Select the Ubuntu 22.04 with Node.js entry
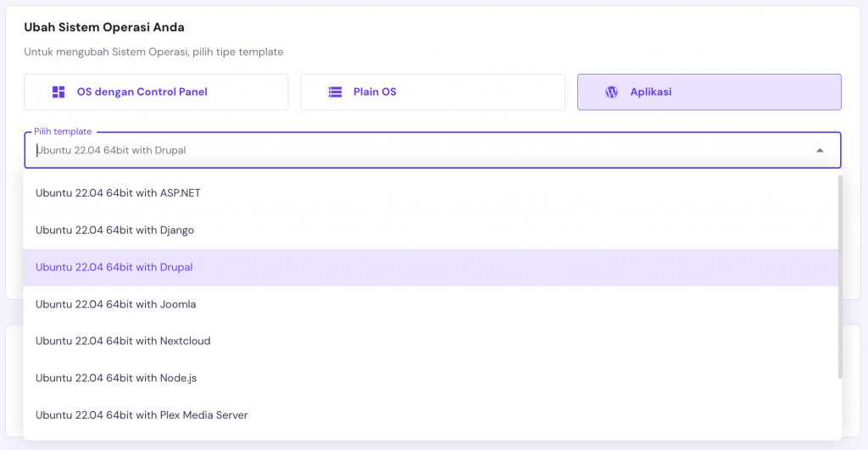This screenshot has height=450, width=868. point(116,378)
